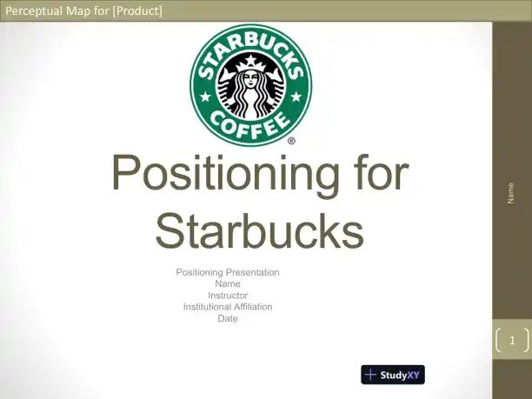Click 'Positioning Presentation' subtitle line

tap(228, 272)
